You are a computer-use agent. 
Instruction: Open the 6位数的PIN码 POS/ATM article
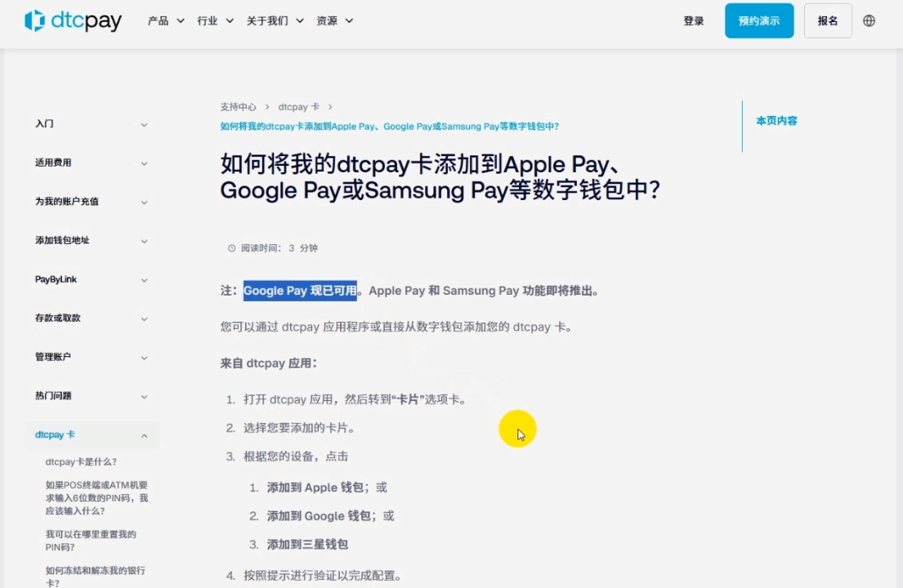(x=96, y=497)
